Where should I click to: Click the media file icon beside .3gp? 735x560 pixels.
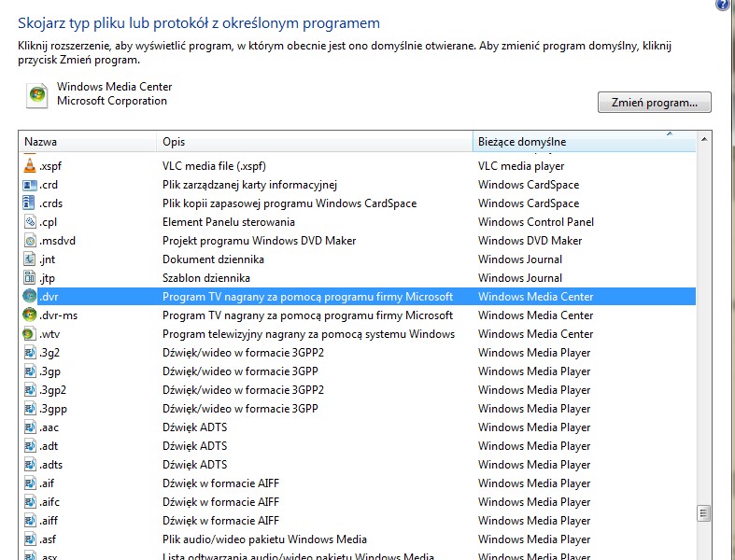[30, 371]
